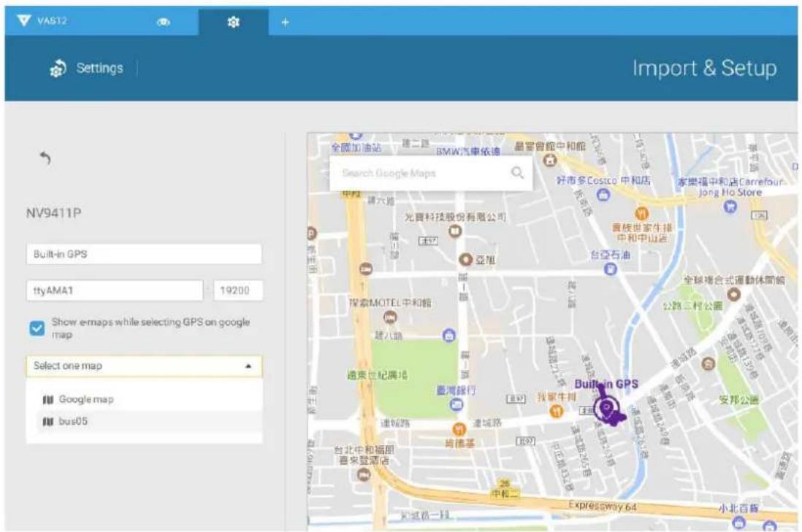Image resolution: width=802 pixels, height=532 pixels.
Task: Add a new tab with plus icon
Action: [285, 22]
